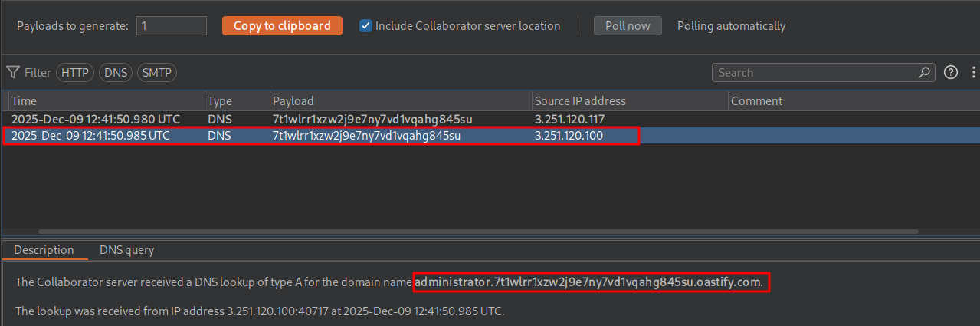The image size is (980, 326).
Task: Uncheck Include Collaborator server location
Action: click(x=366, y=26)
